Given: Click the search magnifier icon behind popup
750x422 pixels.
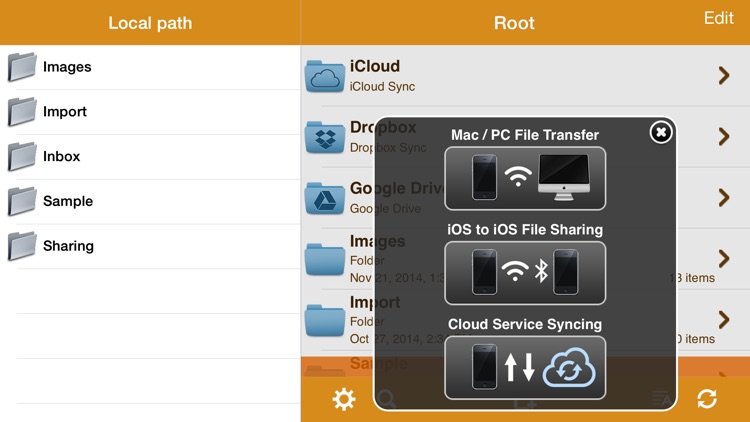Looking at the screenshot, I should (386, 399).
